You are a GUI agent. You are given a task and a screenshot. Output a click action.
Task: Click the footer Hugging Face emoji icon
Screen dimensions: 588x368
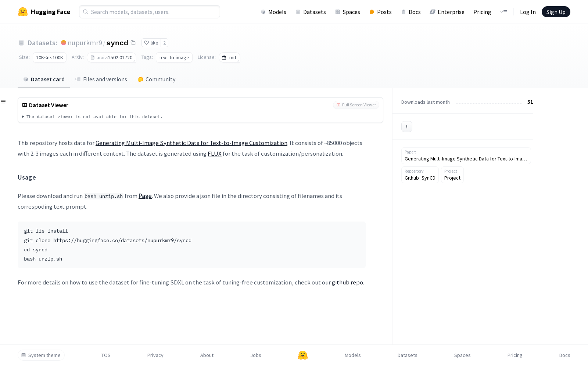pos(303,355)
